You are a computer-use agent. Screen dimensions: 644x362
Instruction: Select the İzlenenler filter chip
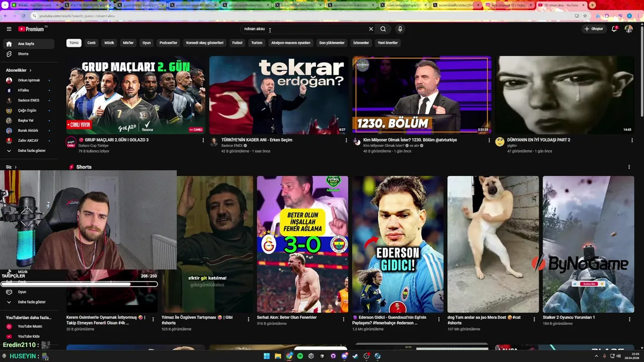click(x=361, y=43)
